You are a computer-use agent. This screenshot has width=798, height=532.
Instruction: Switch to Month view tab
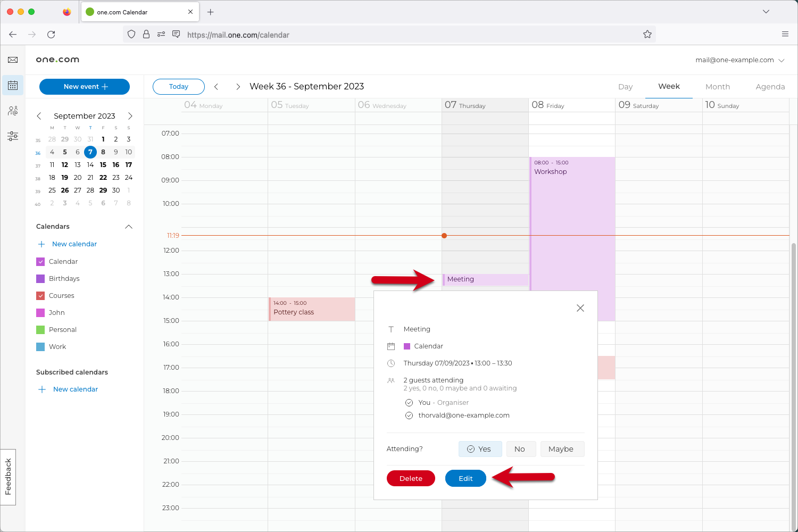point(717,87)
